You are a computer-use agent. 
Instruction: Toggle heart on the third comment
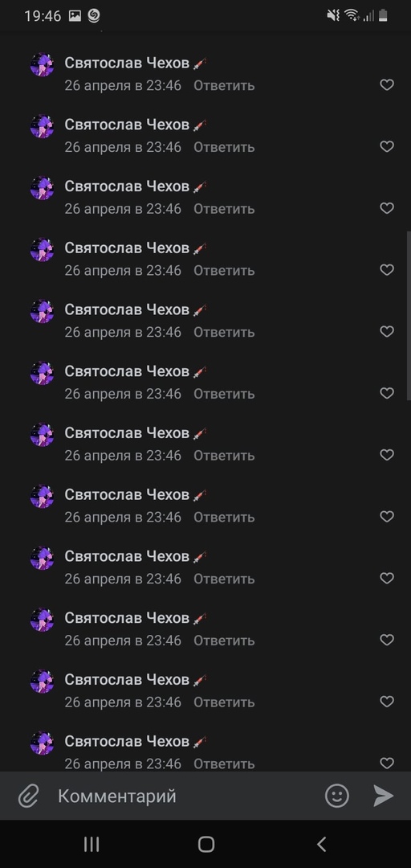coord(387,208)
